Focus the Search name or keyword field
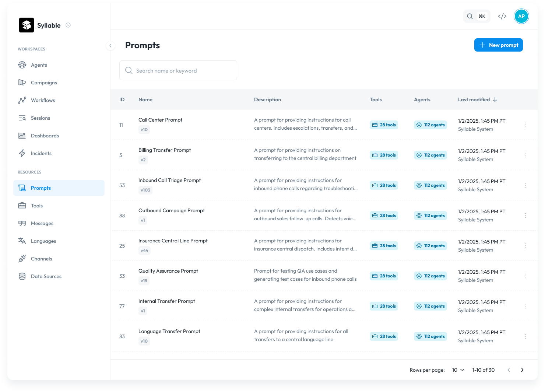 pos(178,70)
